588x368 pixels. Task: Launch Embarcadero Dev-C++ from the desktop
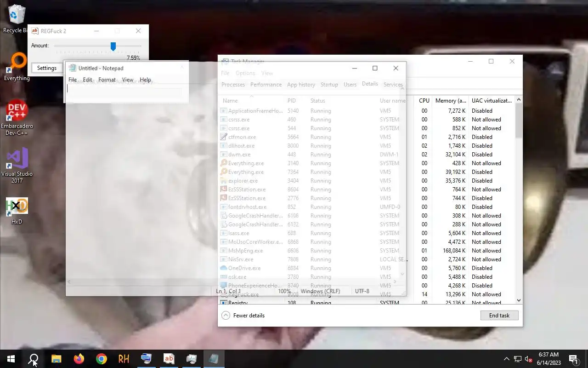17,118
